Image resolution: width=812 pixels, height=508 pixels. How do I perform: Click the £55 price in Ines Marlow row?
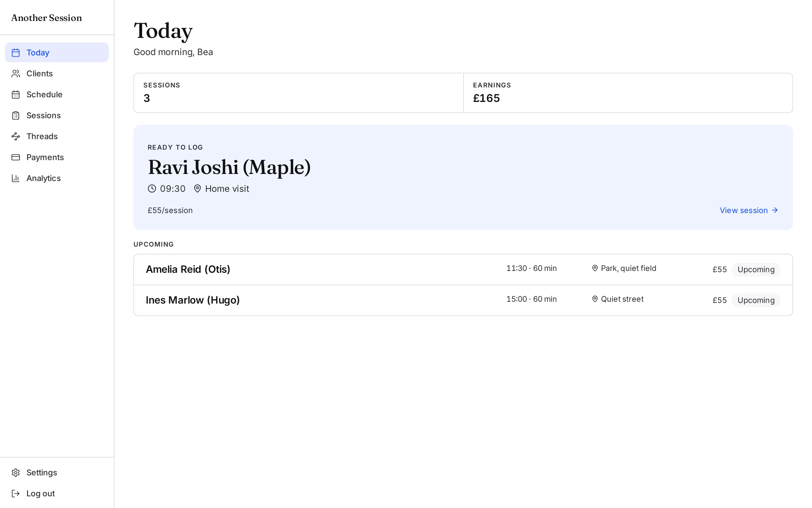pos(720,300)
